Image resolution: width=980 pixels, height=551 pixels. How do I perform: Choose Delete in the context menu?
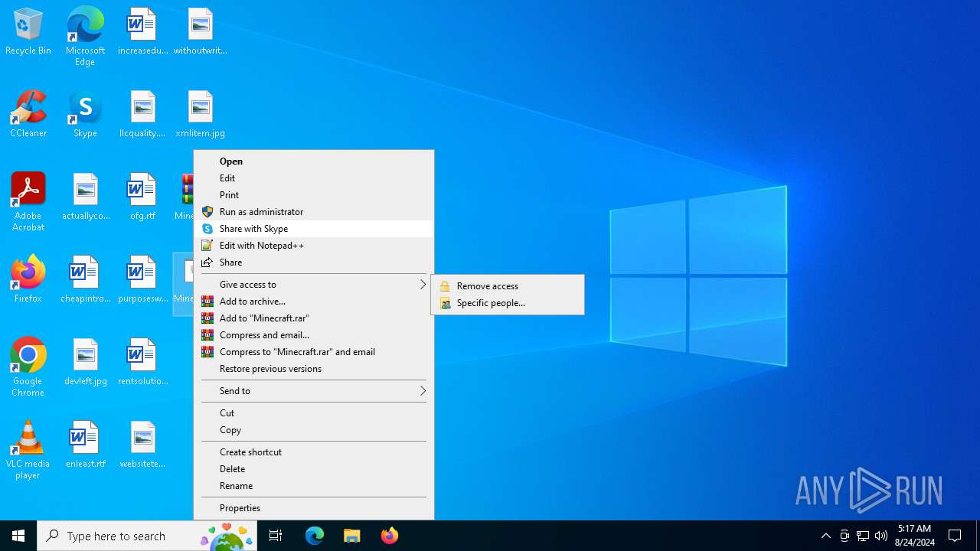pyautogui.click(x=314, y=469)
